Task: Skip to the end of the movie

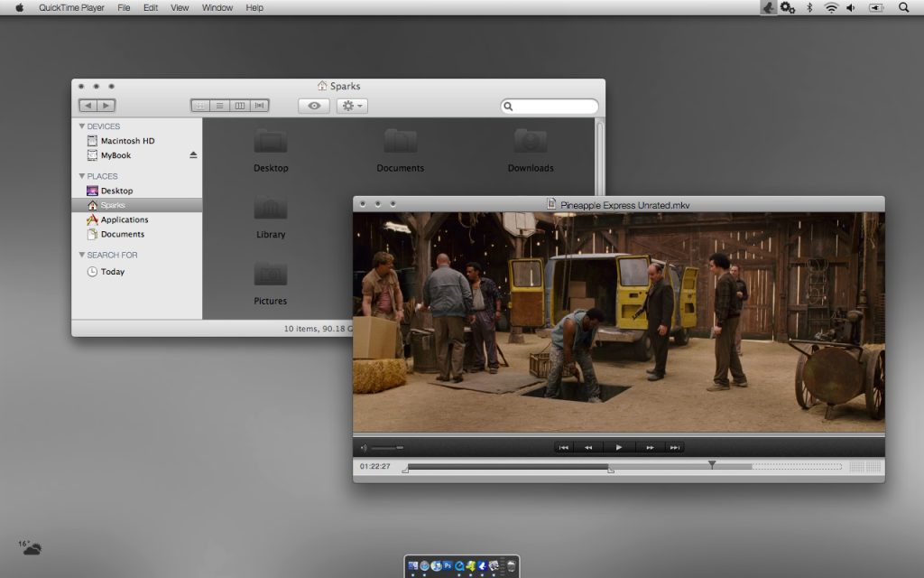Action: pos(674,447)
